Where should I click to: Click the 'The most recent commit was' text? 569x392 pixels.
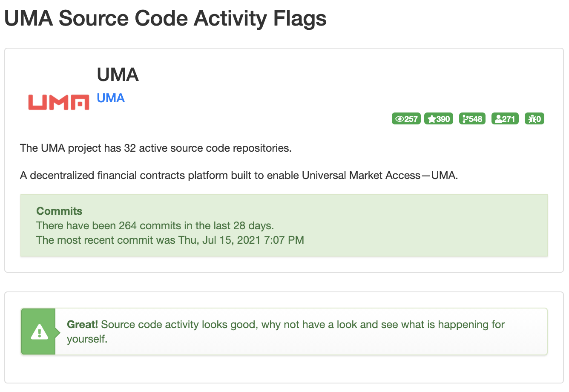(x=106, y=240)
